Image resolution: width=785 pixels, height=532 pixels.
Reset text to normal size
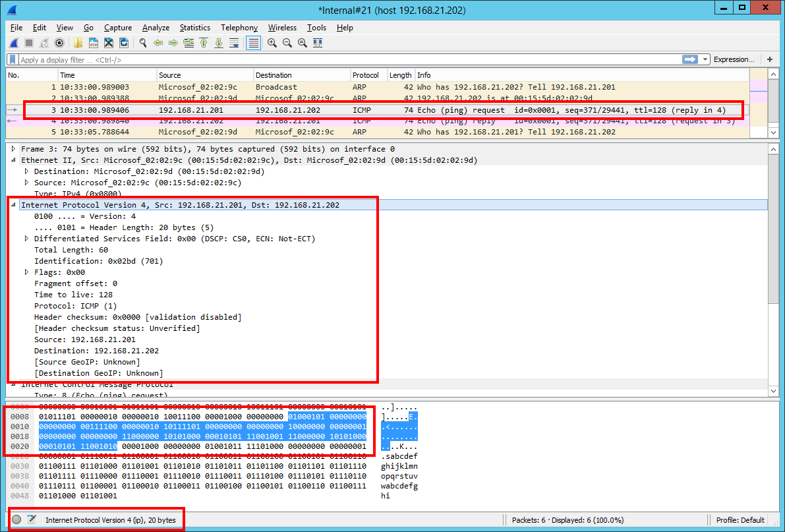(x=303, y=43)
